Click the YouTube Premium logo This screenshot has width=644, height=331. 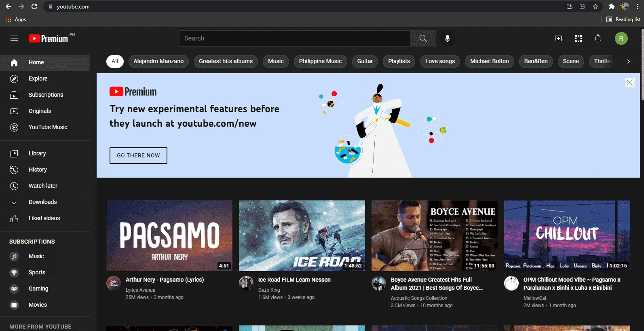click(49, 38)
